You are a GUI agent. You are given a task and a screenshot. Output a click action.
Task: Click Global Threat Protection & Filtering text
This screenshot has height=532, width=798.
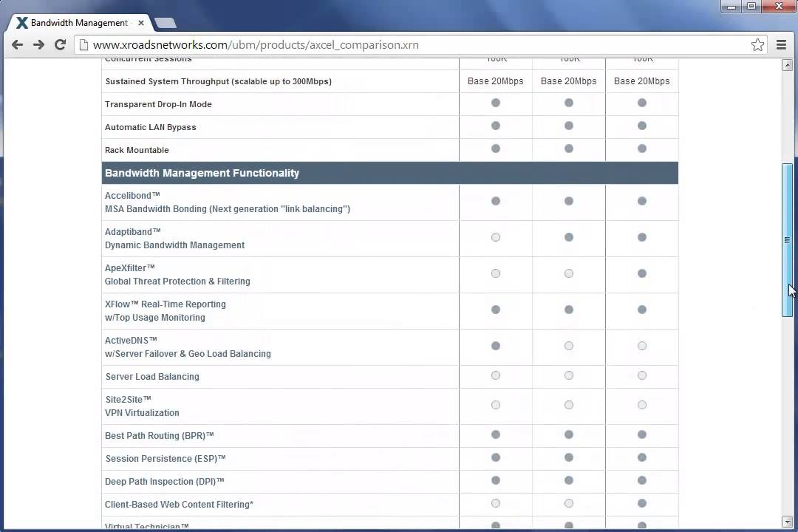(x=177, y=281)
